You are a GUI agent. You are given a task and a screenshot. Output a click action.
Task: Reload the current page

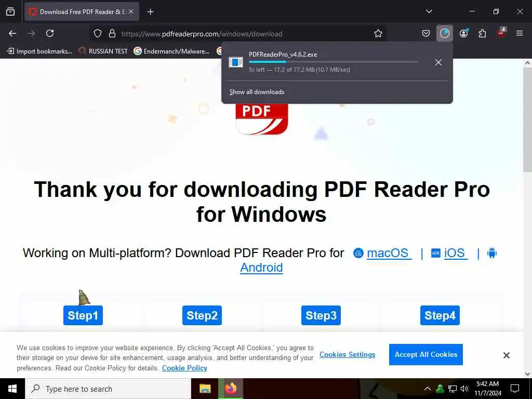(x=50, y=33)
